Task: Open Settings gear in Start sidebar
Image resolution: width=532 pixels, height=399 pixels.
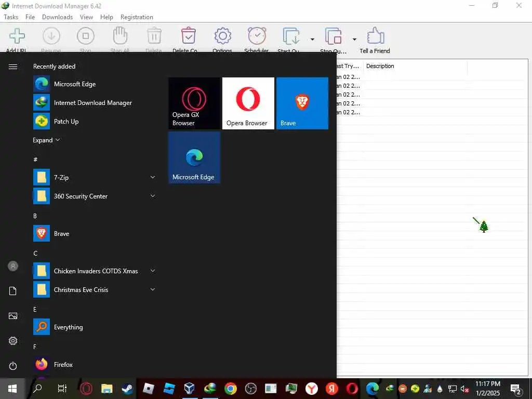Action: 13,341
